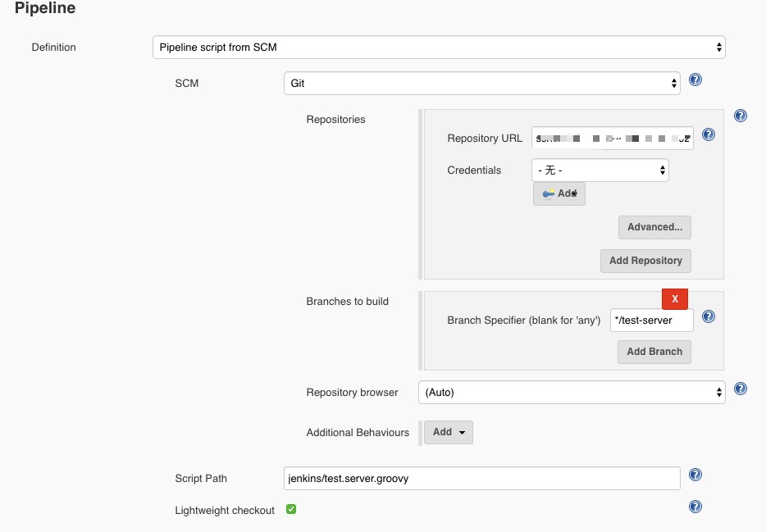766x532 pixels.
Task: Click the Advanced... button
Action: tap(654, 227)
